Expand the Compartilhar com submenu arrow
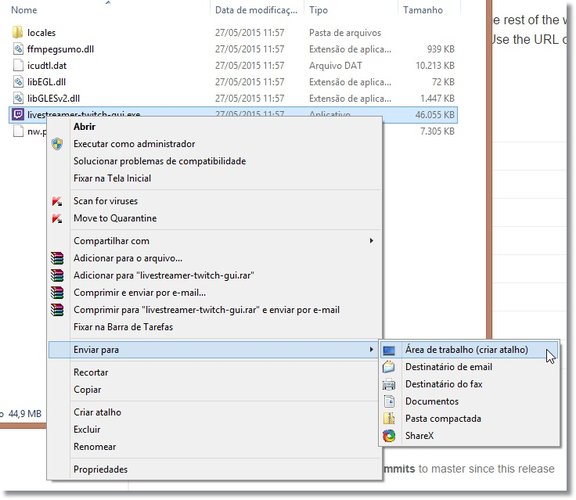Screen dimensions: 576x500 (371, 241)
